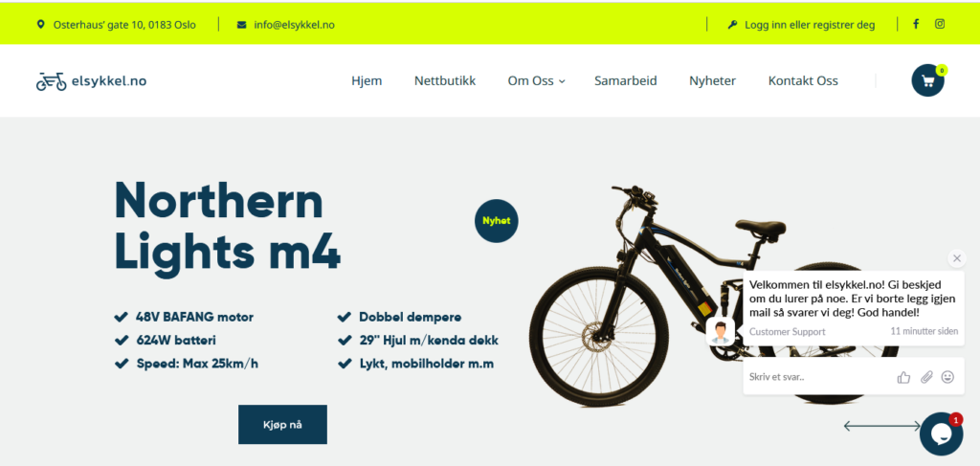Screen dimensions: 980x466
Task: Click the slider arrow below the bike
Action: point(881,426)
